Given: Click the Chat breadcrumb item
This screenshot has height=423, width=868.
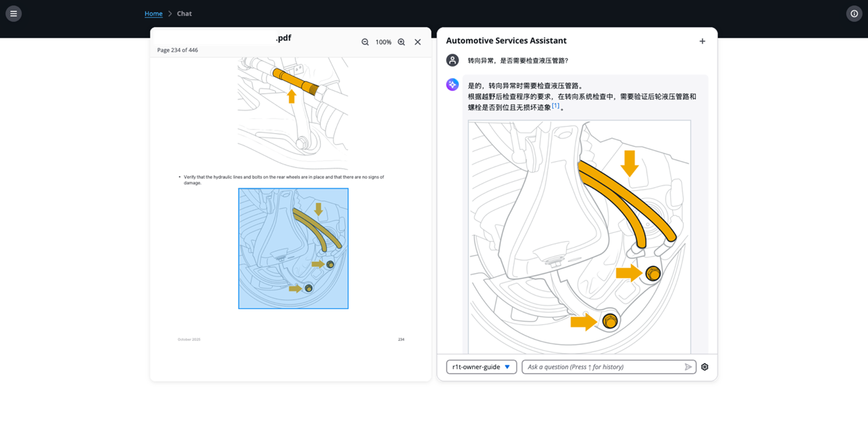Looking at the screenshot, I should (x=184, y=14).
